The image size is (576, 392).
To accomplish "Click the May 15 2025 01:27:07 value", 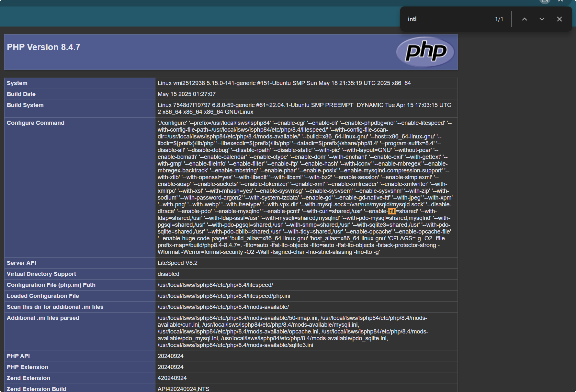I will 186,94.
